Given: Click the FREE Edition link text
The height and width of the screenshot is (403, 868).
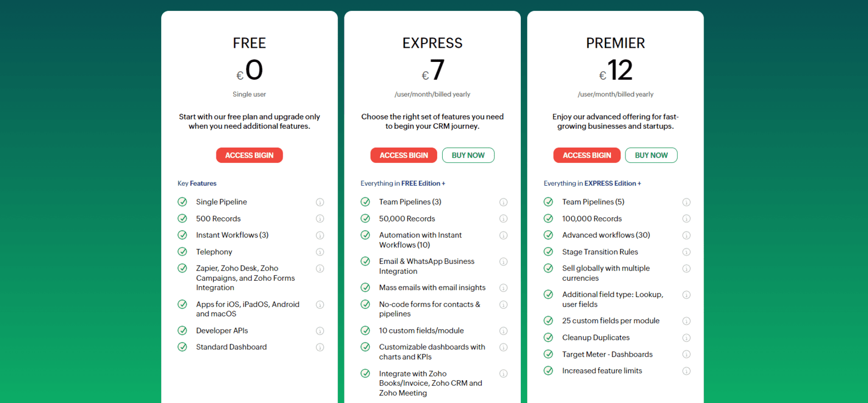Looking at the screenshot, I should [420, 184].
